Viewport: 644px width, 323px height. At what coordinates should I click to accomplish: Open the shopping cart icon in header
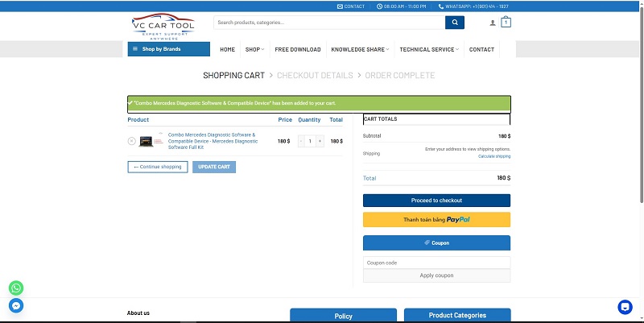(x=506, y=23)
